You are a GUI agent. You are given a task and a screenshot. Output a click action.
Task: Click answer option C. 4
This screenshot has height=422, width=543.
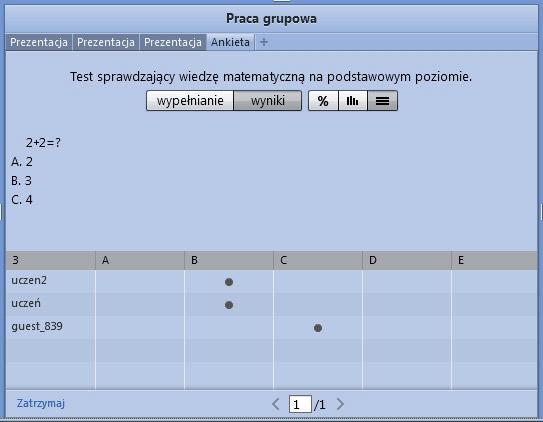click(x=22, y=200)
